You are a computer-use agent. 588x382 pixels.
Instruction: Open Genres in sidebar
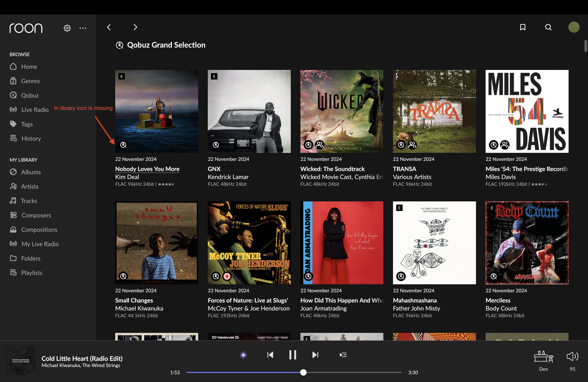pos(25,81)
